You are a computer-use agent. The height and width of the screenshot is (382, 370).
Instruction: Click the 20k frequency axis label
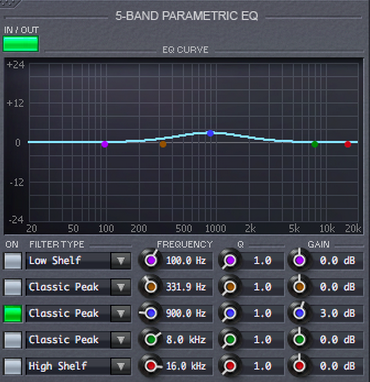353,228
